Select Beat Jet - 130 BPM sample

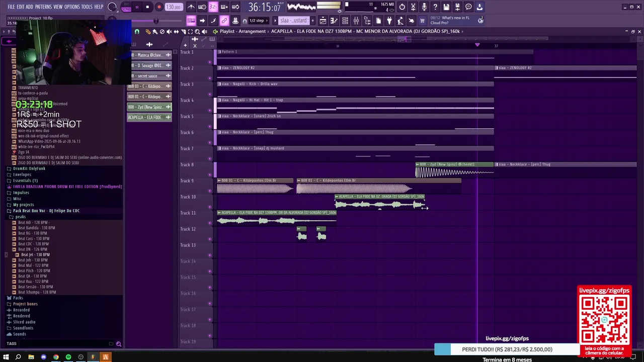(35, 254)
